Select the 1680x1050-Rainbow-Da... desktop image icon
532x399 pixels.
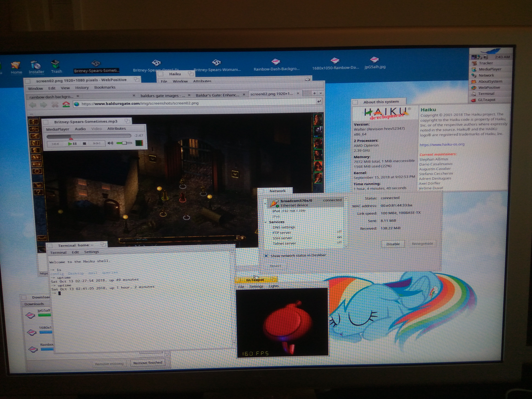click(x=335, y=64)
